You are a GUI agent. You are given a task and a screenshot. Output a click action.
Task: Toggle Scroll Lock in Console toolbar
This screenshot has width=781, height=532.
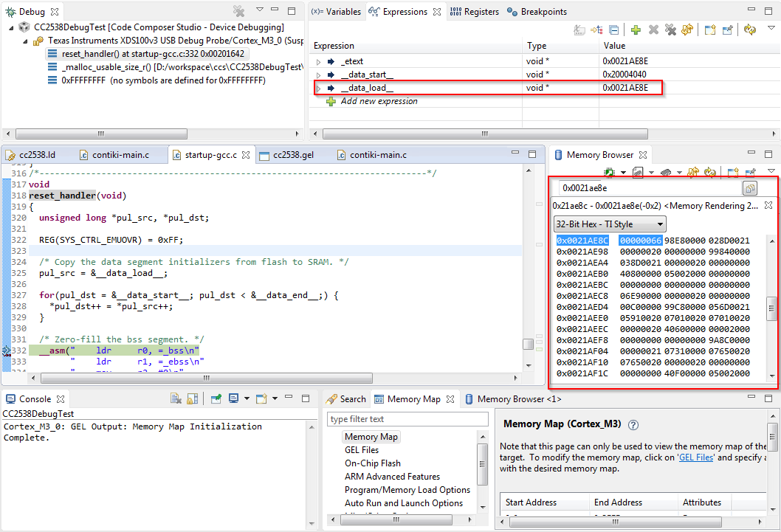[192, 398]
